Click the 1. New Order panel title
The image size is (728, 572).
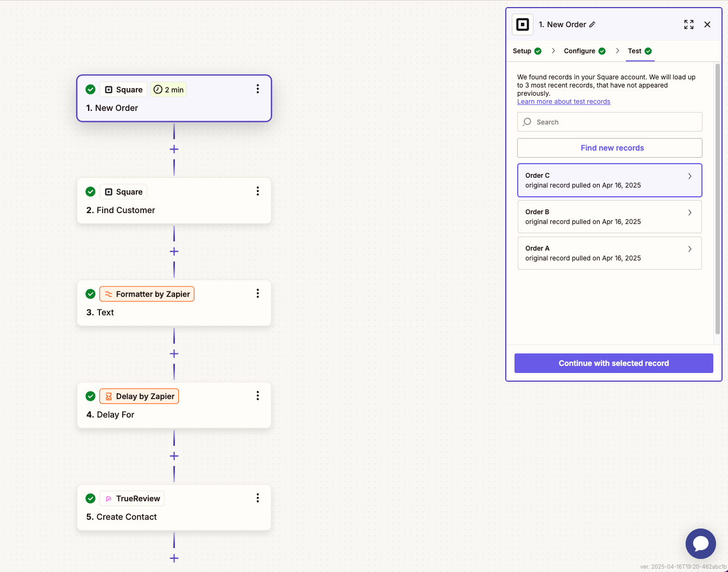[x=562, y=24]
